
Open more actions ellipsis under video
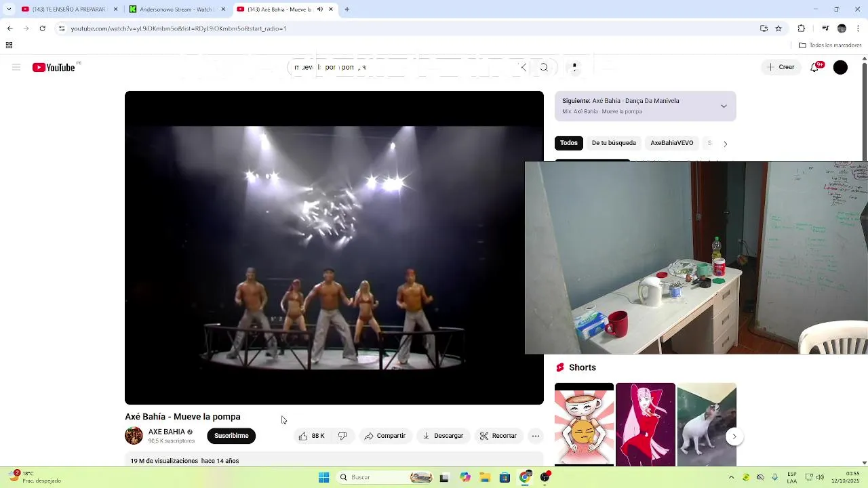tap(536, 436)
